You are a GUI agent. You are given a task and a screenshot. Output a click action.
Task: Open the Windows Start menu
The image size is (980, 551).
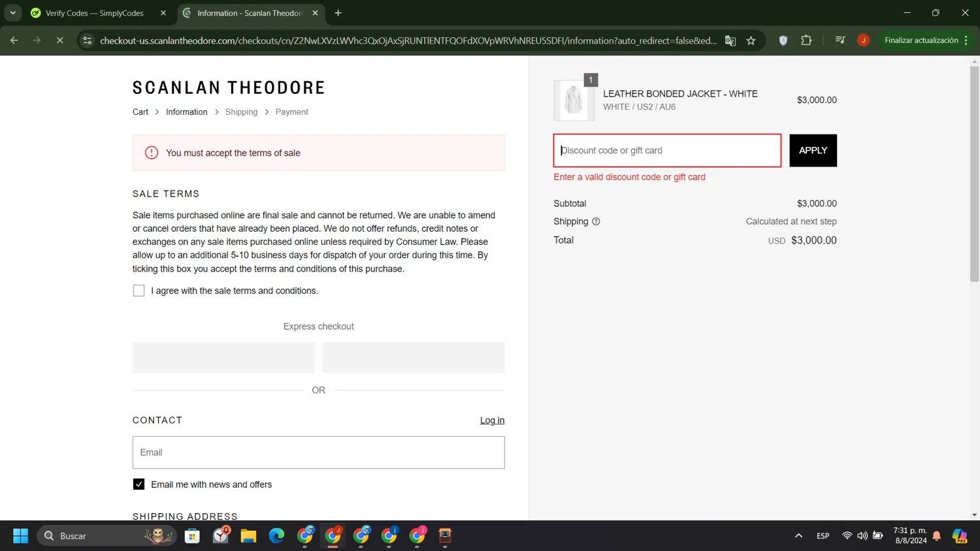pos(20,536)
